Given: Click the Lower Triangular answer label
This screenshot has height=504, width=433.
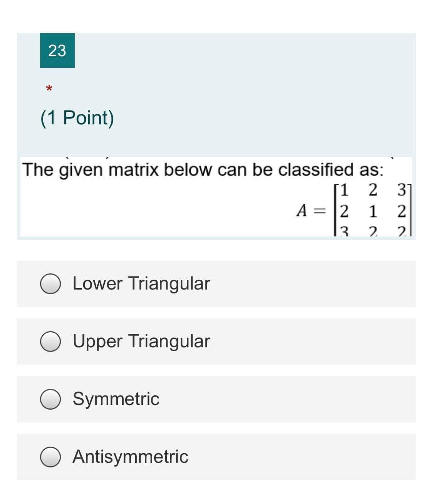Looking at the screenshot, I should click(141, 283).
